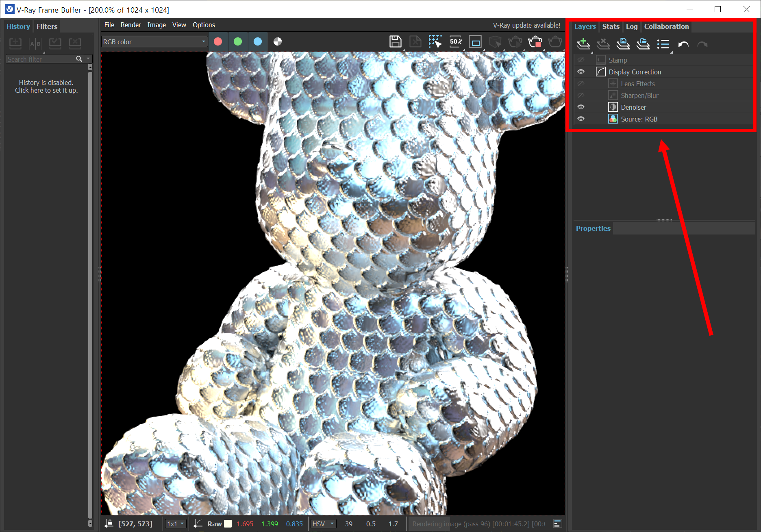Open the Options menu
This screenshot has height=532, width=761.
pyautogui.click(x=204, y=25)
